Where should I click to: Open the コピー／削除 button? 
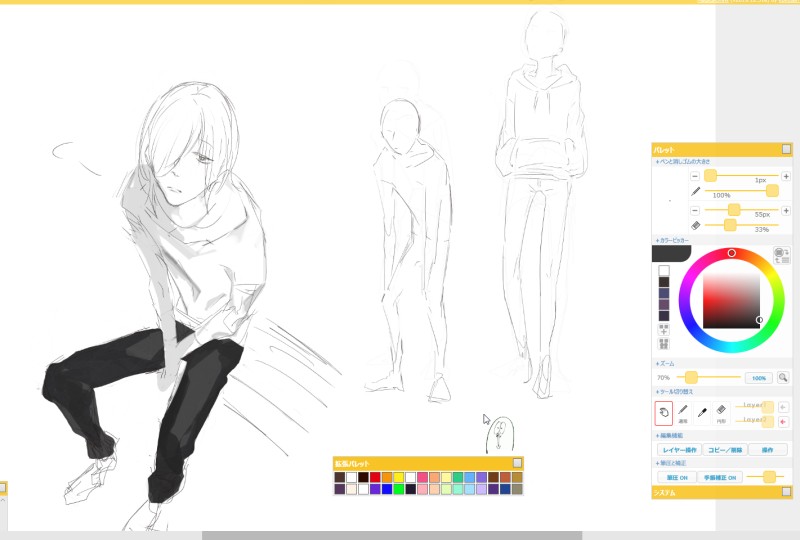click(725, 450)
